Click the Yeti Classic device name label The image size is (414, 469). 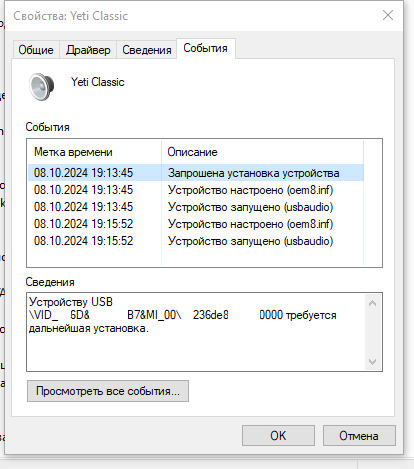pyautogui.click(x=98, y=82)
